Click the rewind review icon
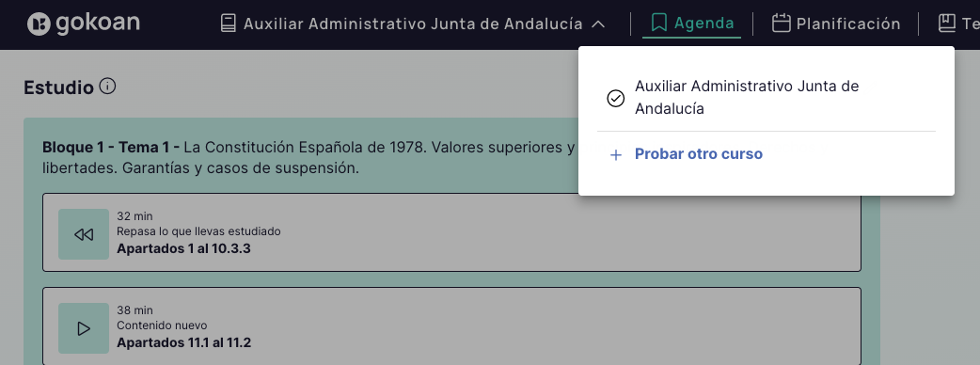The height and width of the screenshot is (365, 980). (x=84, y=234)
